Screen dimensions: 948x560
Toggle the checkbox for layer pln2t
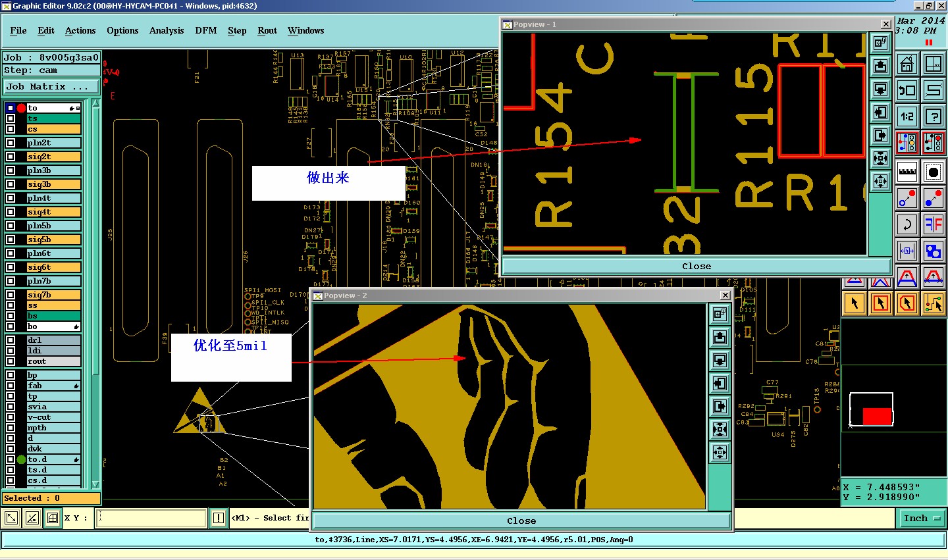point(11,143)
